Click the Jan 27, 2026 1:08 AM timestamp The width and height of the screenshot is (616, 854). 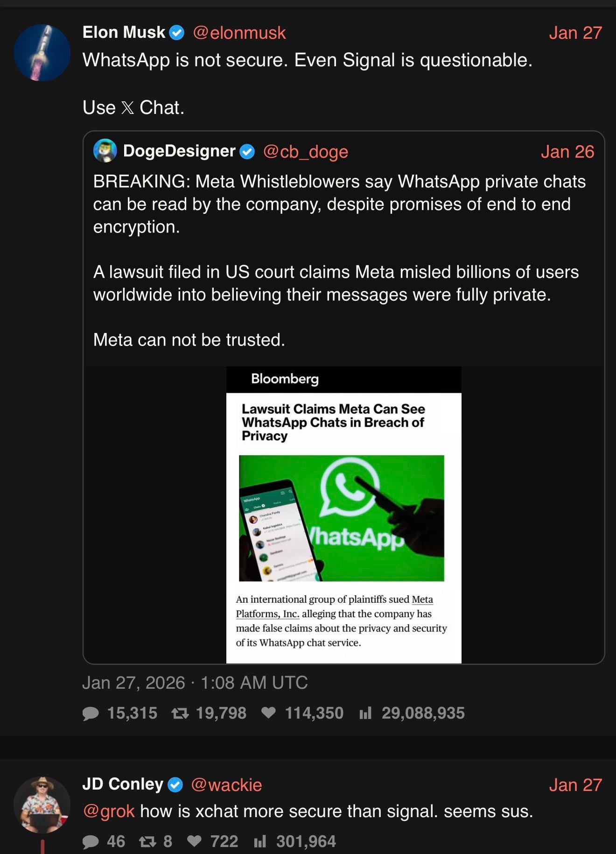point(195,683)
